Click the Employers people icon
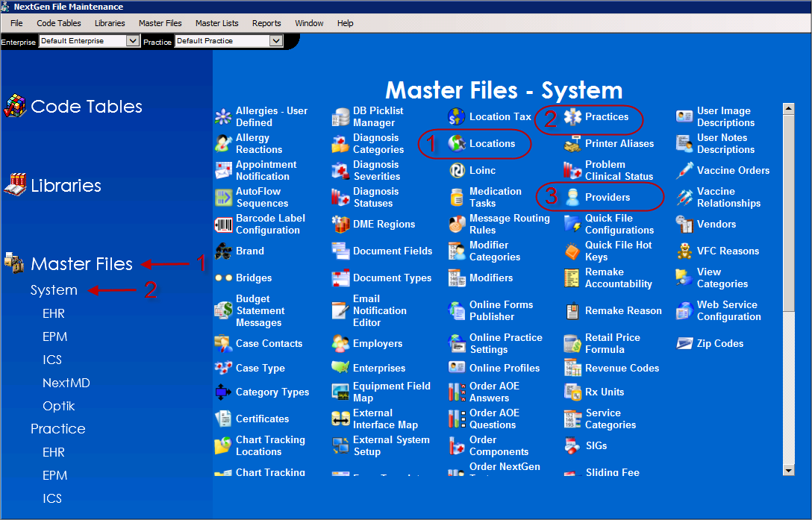 (341, 343)
